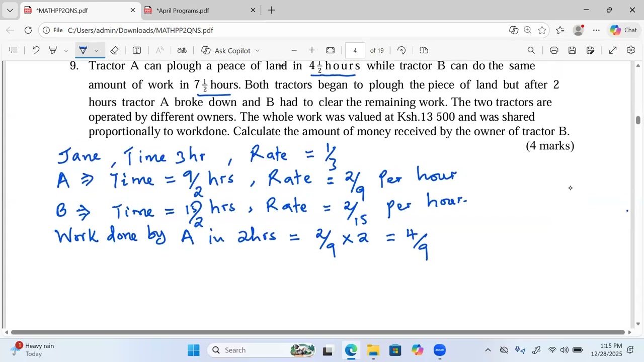Click Save as icon
The width and height of the screenshot is (644, 362).
pyautogui.click(x=590, y=50)
